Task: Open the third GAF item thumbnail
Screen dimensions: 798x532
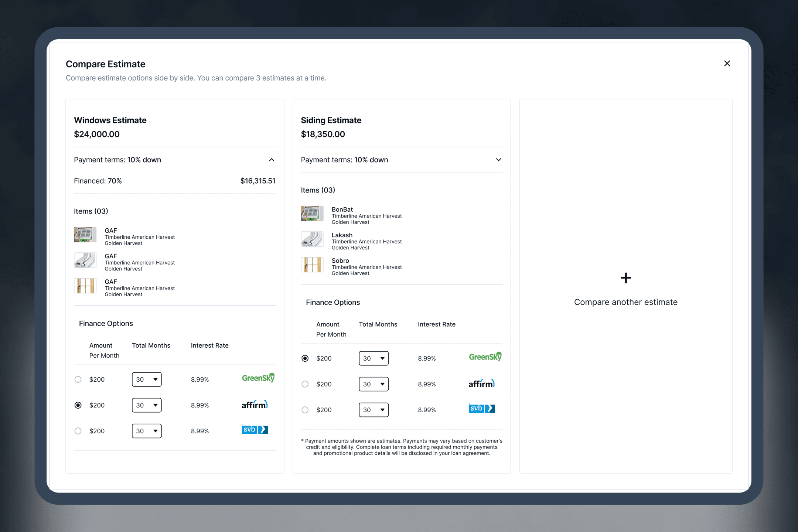Action: (x=85, y=286)
